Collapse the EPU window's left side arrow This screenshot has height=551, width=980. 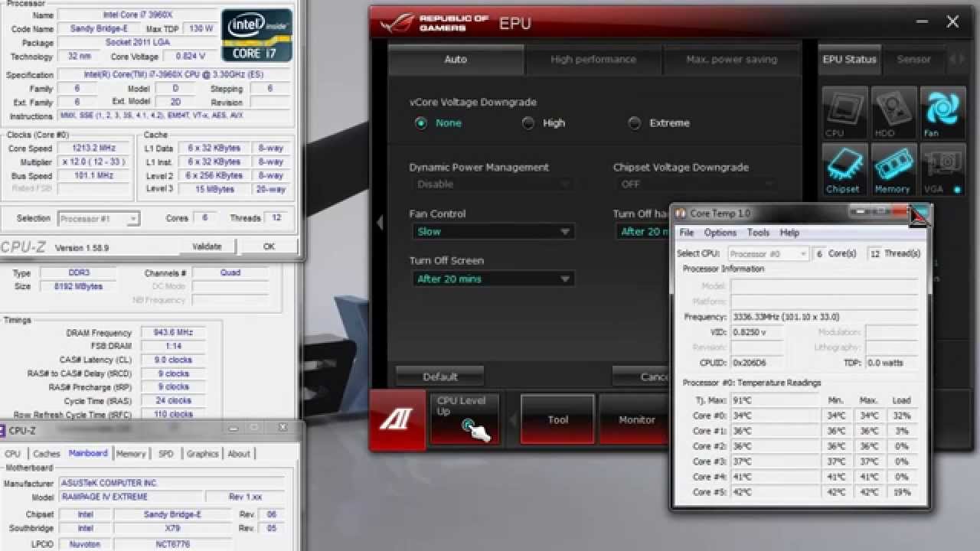click(x=380, y=223)
